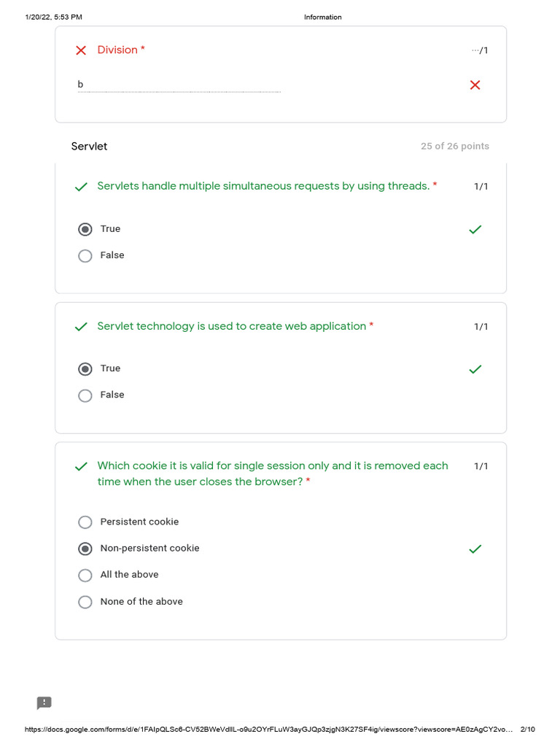Click the green checkmark beside Servlets threads question

[81, 186]
